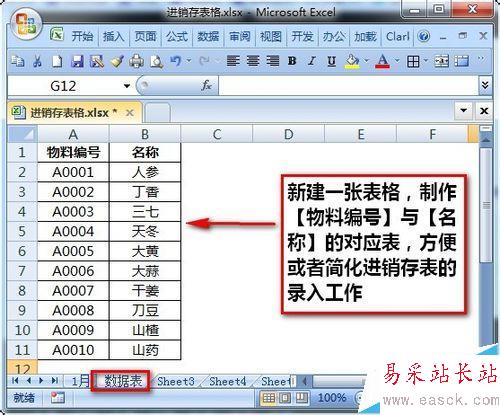Screen dimensions: 500x415
Task: Apply the yellow fill color bucket
Action: (352, 61)
